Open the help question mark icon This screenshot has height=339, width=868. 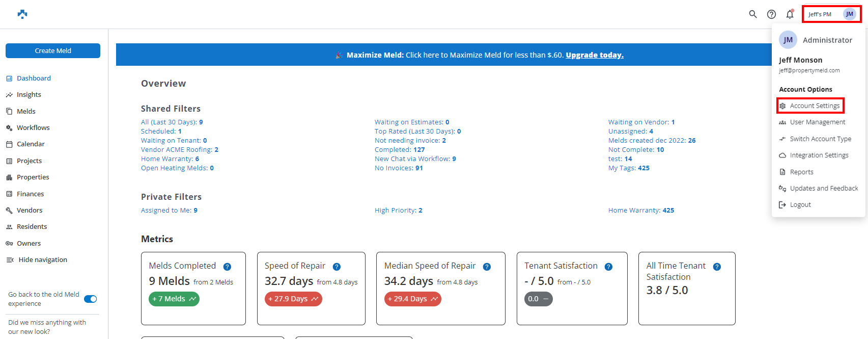click(x=771, y=14)
